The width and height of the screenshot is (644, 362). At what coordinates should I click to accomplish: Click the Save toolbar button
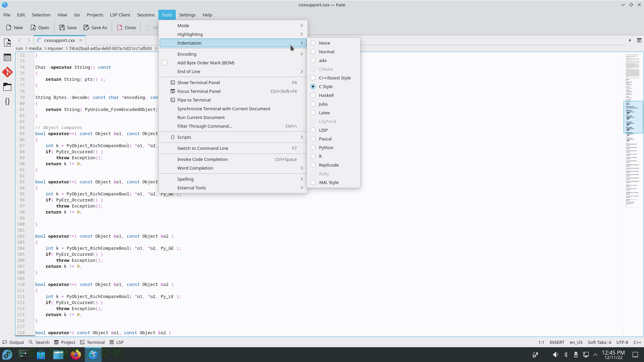click(68, 27)
